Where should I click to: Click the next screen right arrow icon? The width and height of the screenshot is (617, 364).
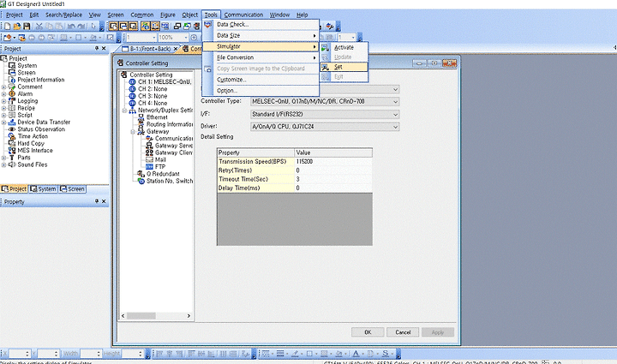[x=41, y=38]
